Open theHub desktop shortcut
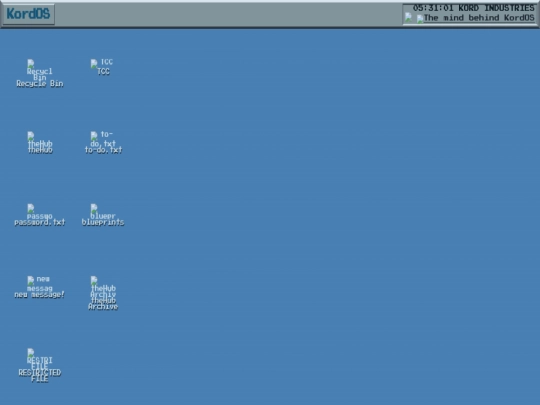Screen dimensions: 540x405 (x=40, y=142)
